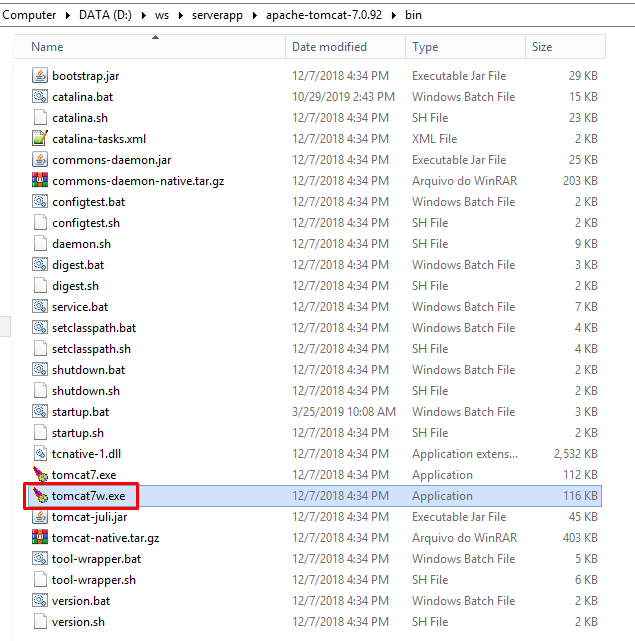The height and width of the screenshot is (641, 635).
Task: Click the 403 KB size cell
Action: [580, 538]
